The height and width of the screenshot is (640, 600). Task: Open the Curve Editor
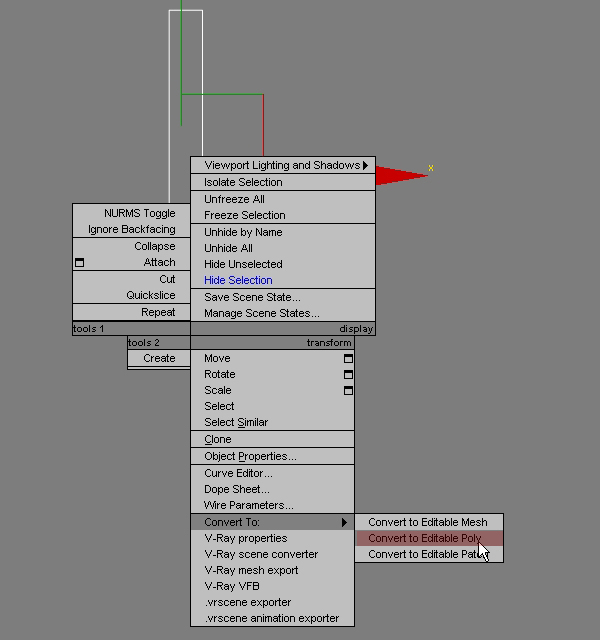pyautogui.click(x=238, y=473)
